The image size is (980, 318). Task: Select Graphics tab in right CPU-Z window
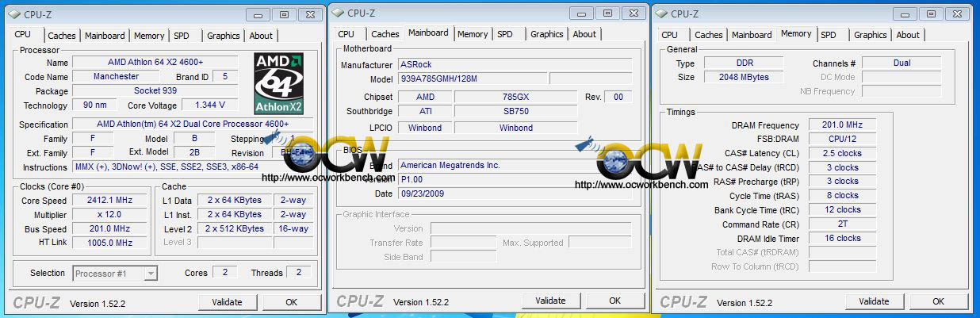[x=870, y=35]
